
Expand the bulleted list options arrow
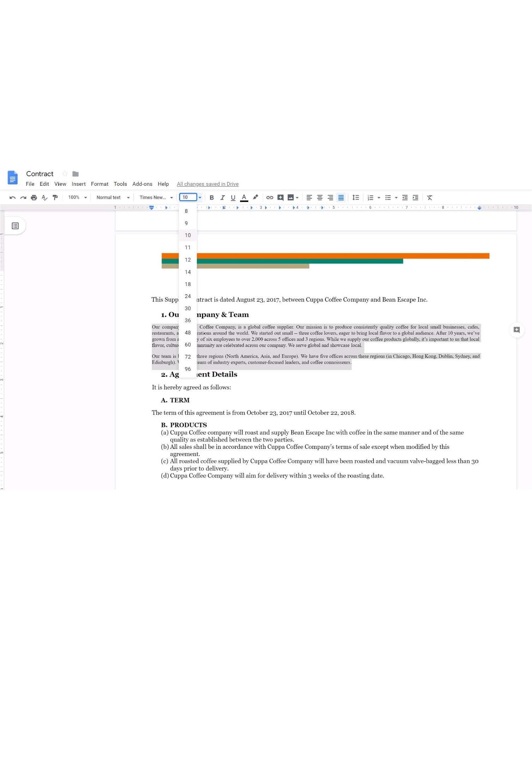(x=396, y=197)
